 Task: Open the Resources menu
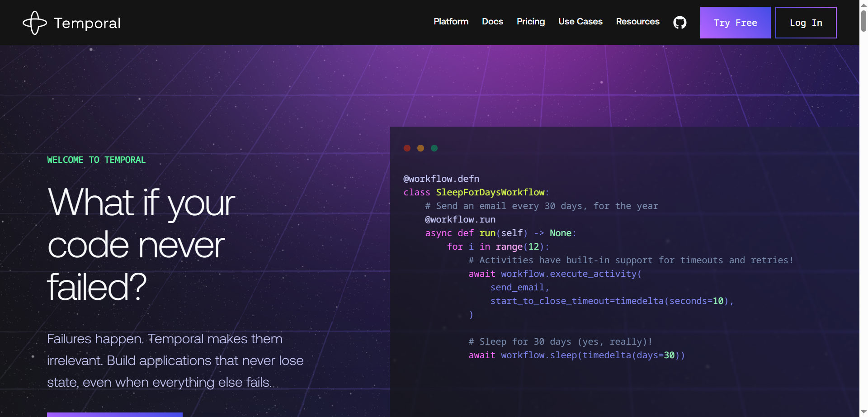[638, 21]
